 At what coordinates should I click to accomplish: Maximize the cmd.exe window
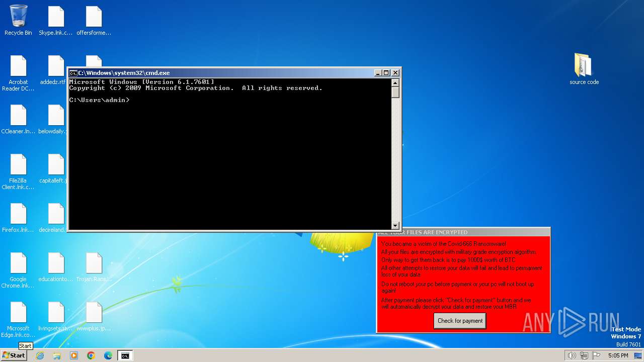(386, 73)
